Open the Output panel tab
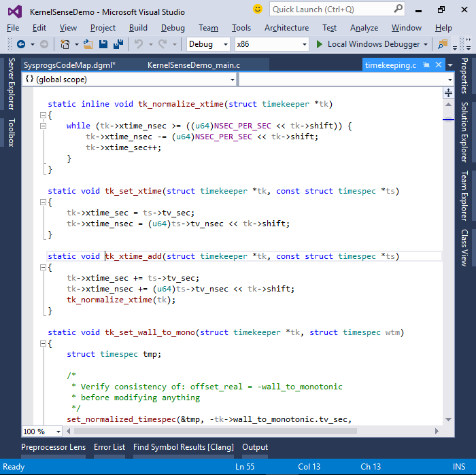The image size is (476, 475). pyautogui.click(x=255, y=447)
